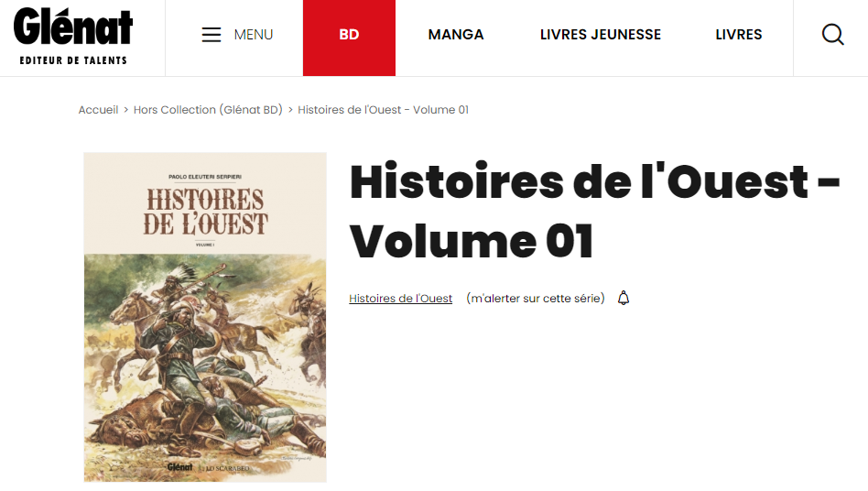Click Paolo Eleuteri Serpieri name on cover

(205, 177)
